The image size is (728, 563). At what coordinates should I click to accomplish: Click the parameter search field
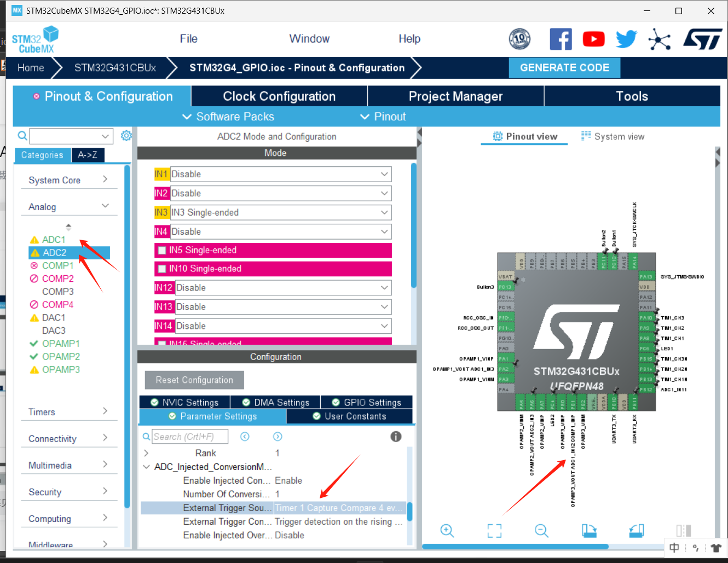pyautogui.click(x=190, y=437)
